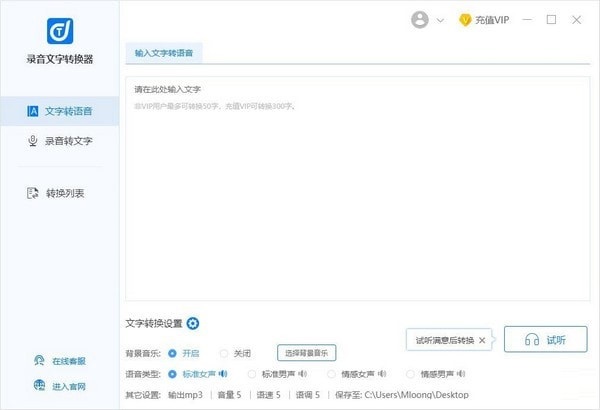Open 进入官网 official website link

click(x=69, y=386)
